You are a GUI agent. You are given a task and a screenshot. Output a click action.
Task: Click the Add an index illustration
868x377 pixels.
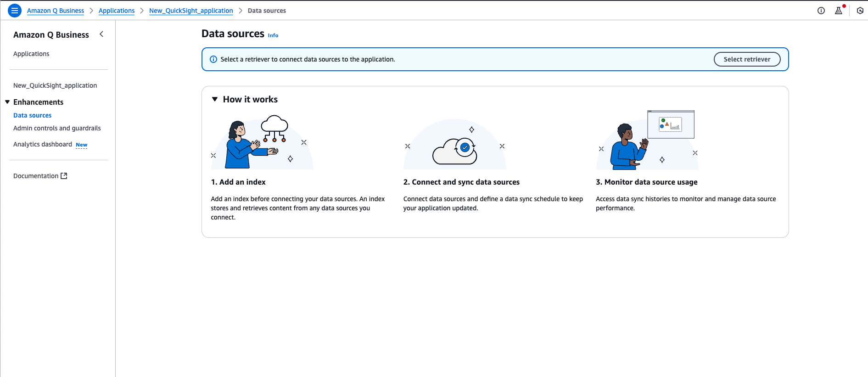tap(262, 142)
